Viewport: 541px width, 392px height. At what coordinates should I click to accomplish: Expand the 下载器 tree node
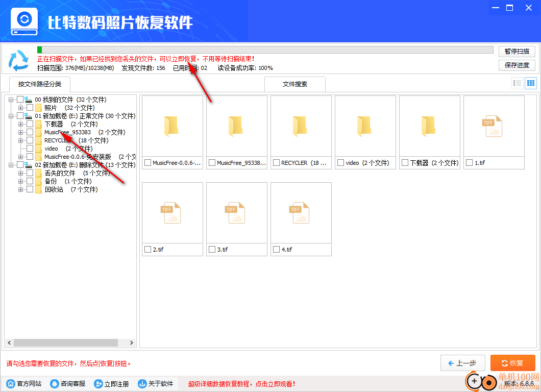(21, 124)
